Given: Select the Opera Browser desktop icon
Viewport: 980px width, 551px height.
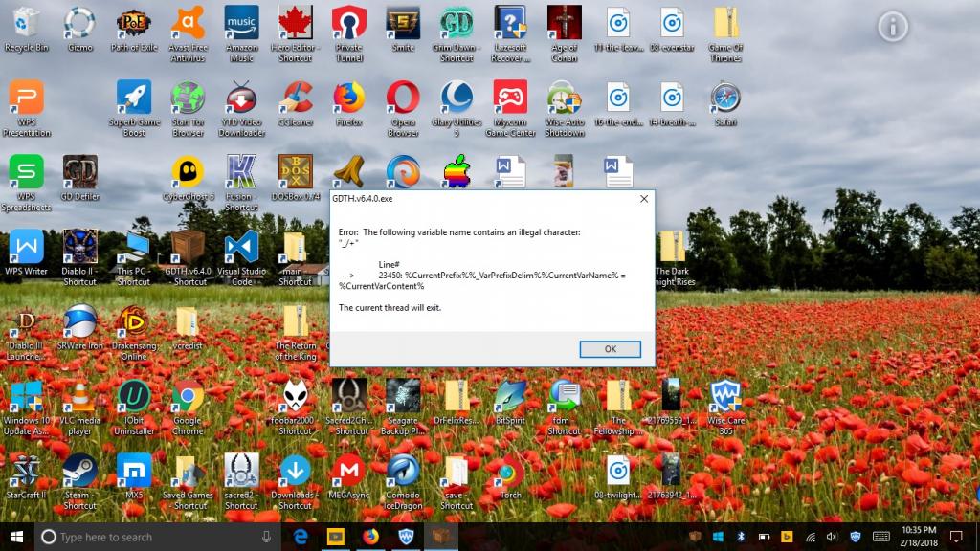Looking at the screenshot, I should [403, 98].
